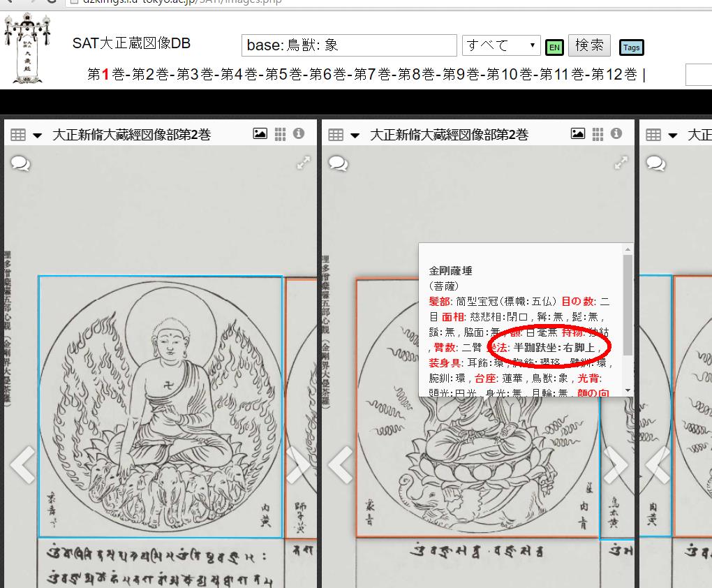Open the すべて category dropdown

(501, 45)
